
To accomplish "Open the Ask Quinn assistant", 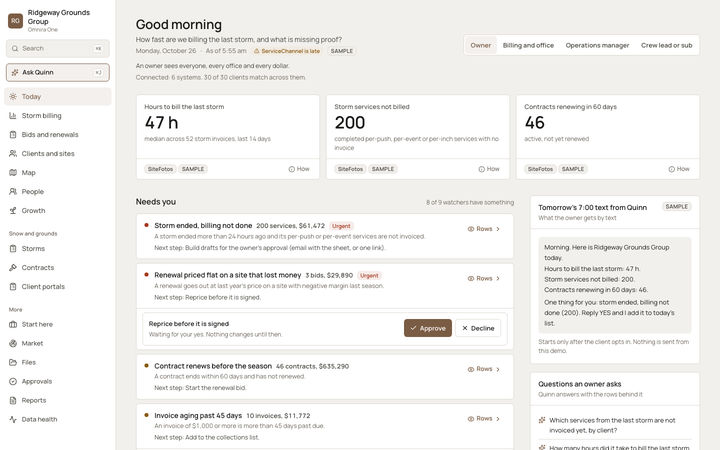I will pyautogui.click(x=58, y=73).
